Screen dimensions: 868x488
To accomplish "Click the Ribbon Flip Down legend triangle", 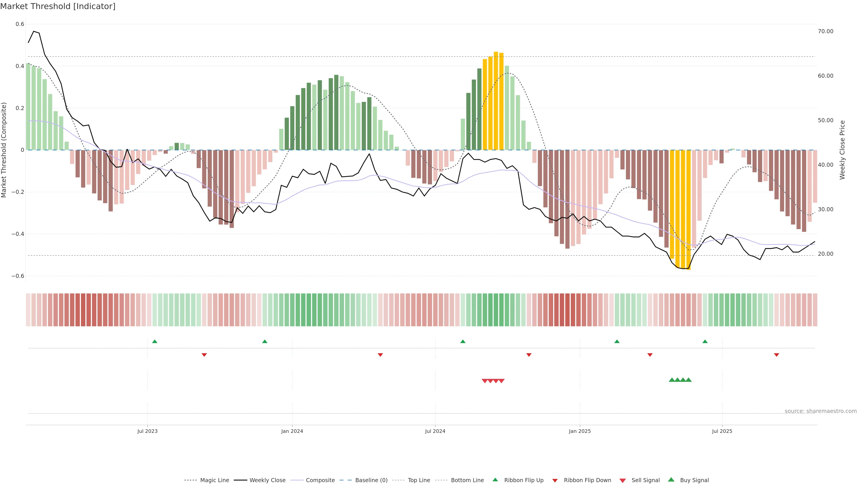I will coord(555,481).
